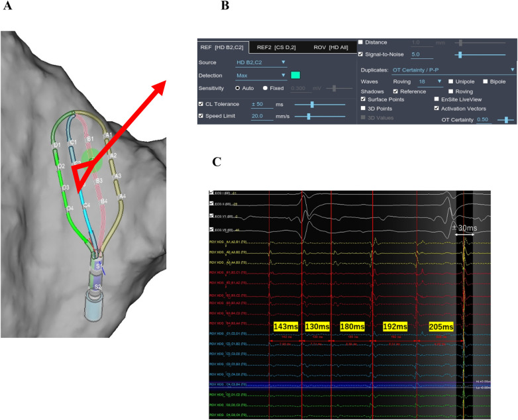Toggle the Reference shadows checkbox

pyautogui.click(x=395, y=91)
